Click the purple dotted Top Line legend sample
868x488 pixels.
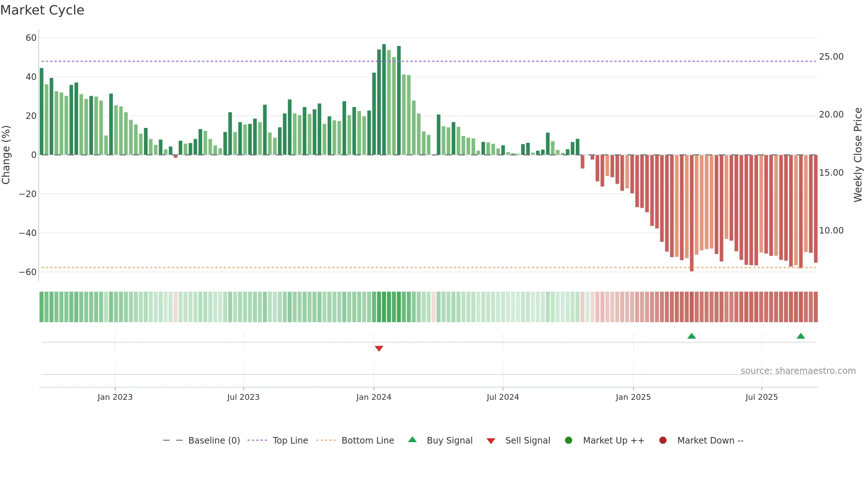(257, 440)
